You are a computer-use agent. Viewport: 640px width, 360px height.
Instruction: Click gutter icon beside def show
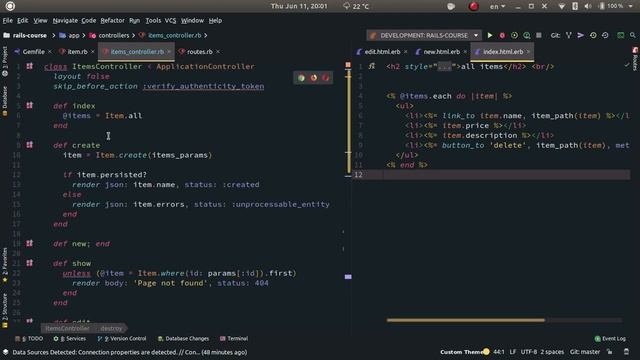coord(30,263)
